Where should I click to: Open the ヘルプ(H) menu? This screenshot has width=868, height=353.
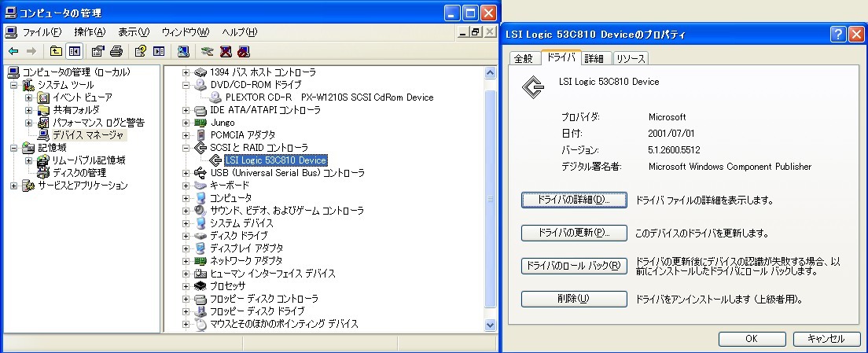240,32
